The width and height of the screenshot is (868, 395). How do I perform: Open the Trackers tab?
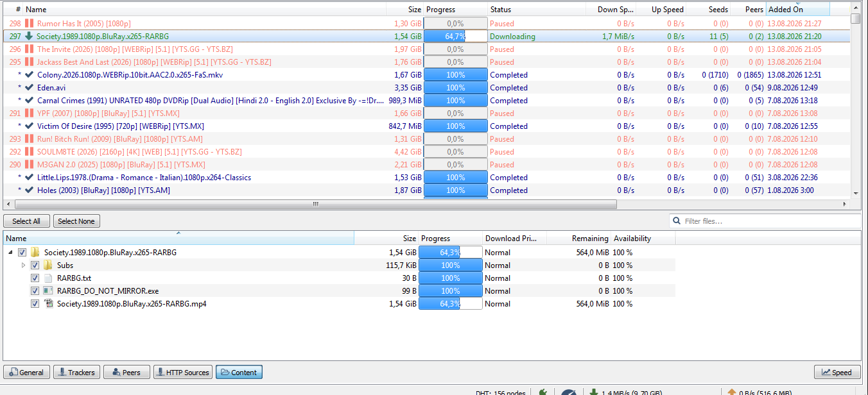(x=76, y=372)
